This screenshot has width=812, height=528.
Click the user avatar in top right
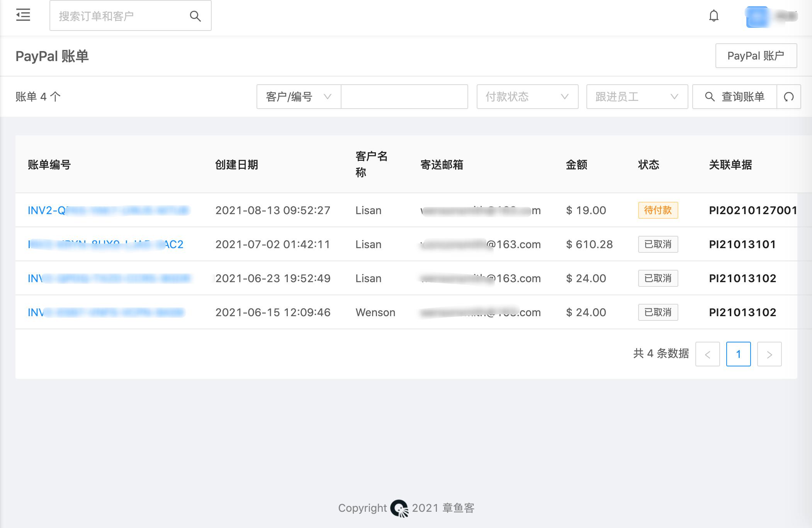758,16
